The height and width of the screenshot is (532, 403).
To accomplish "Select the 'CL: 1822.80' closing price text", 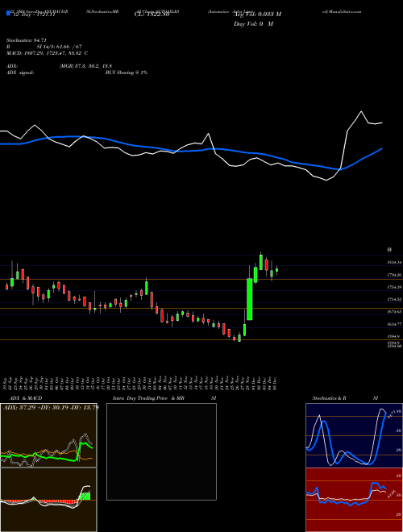I will 152,15.
